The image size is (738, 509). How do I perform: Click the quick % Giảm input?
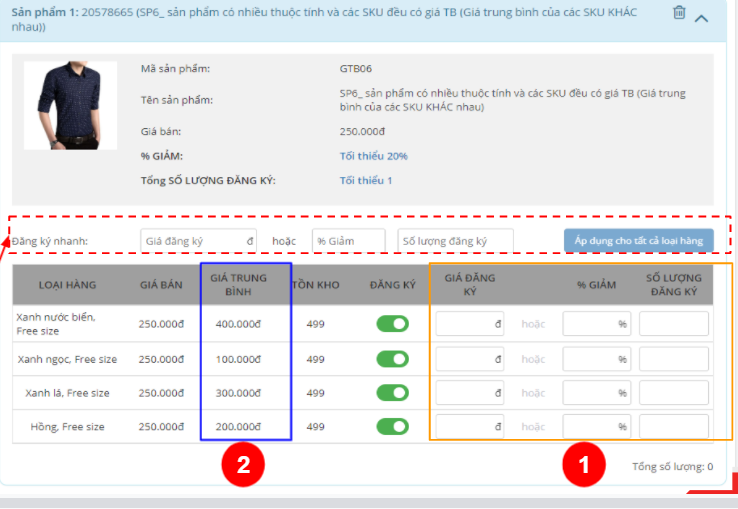coord(347,241)
